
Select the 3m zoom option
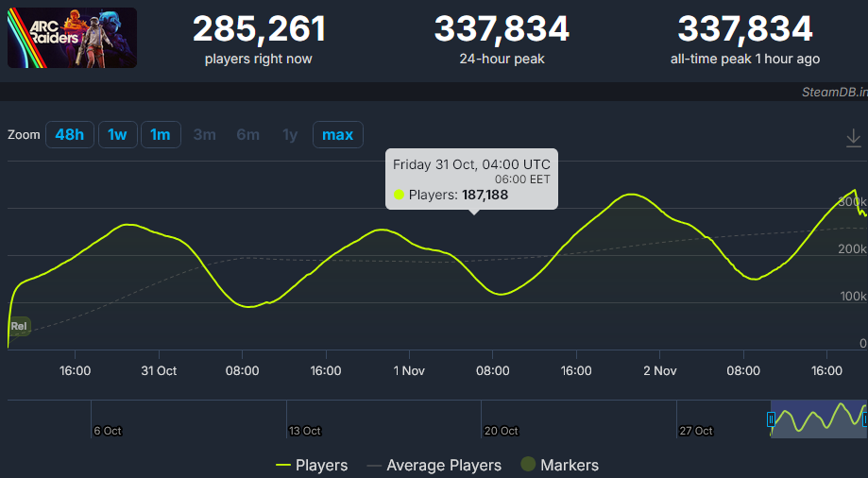click(204, 134)
